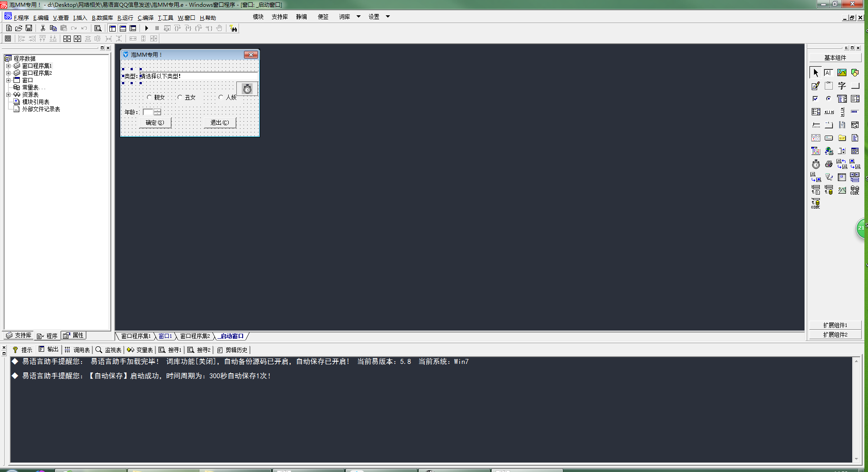Screen dimensions: 868x472
Task: Switch to the 支持库 panel tab
Action: click(18, 336)
